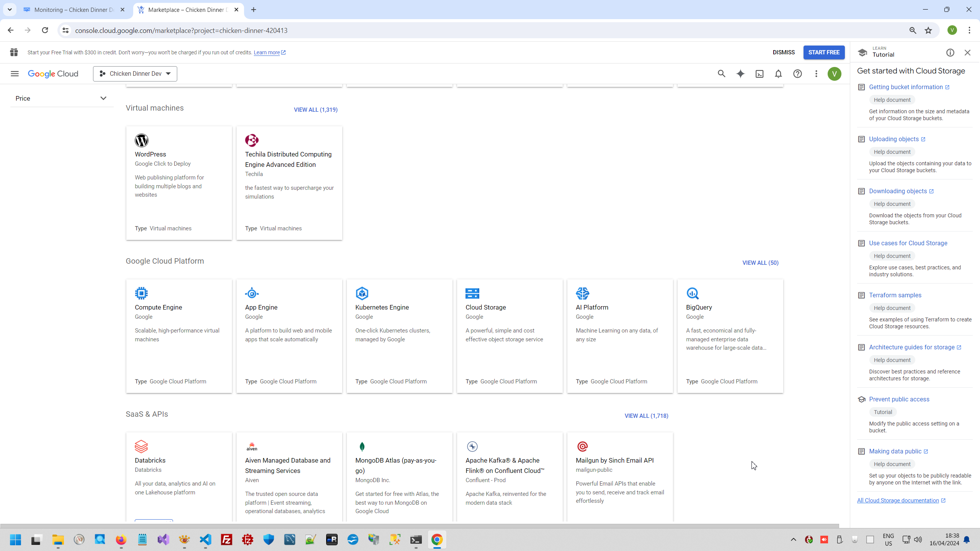Click the console search magnifier icon
Viewport: 980px width, 551px height.
pos(721,74)
